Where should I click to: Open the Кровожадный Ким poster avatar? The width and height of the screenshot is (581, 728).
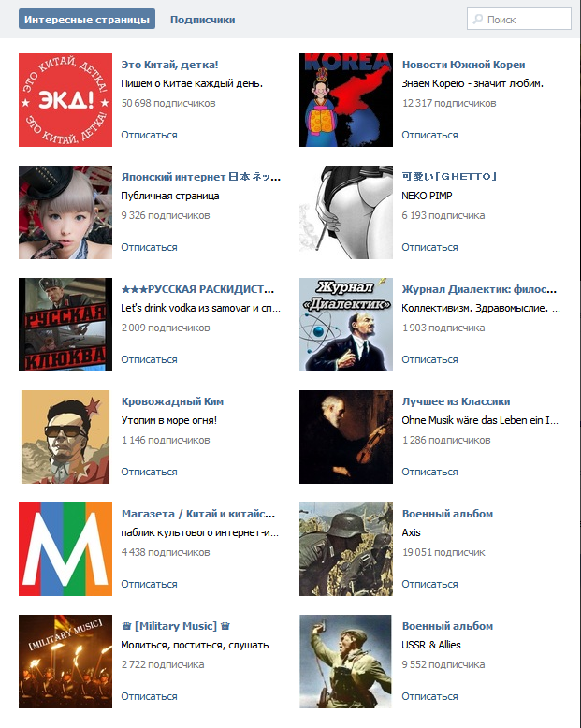click(x=65, y=437)
